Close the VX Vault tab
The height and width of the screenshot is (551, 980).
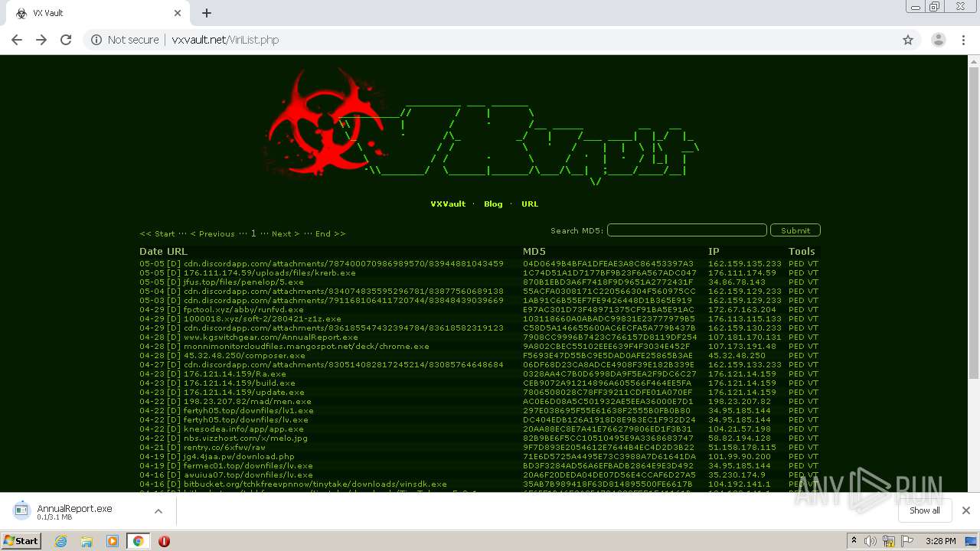click(178, 13)
